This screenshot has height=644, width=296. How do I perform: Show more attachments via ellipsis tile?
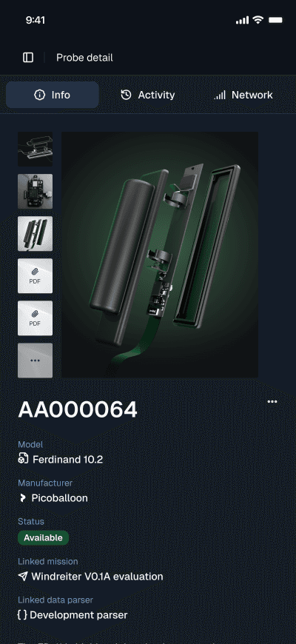[35, 360]
